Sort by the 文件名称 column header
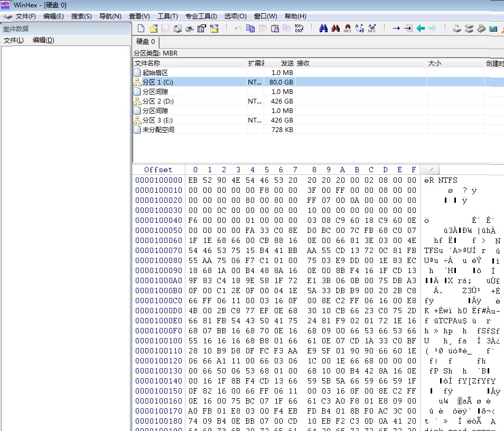Screen dimensions: 504x431 190,63
